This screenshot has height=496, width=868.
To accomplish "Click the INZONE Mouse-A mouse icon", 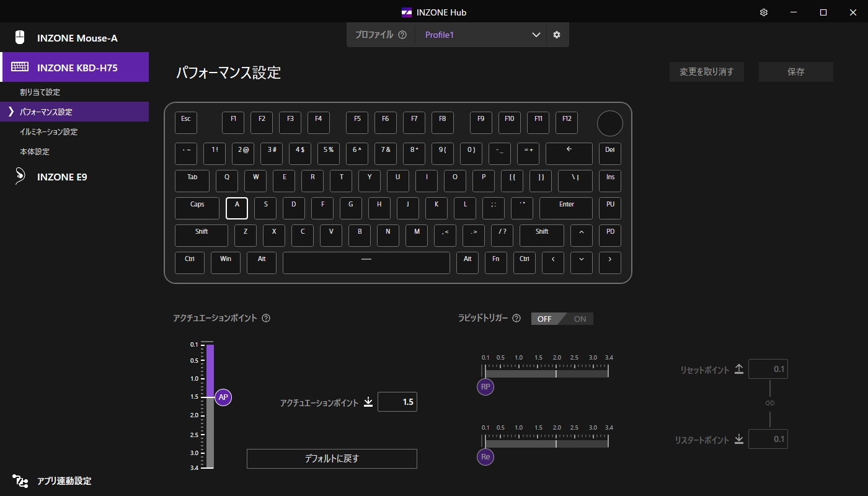I will [x=20, y=37].
